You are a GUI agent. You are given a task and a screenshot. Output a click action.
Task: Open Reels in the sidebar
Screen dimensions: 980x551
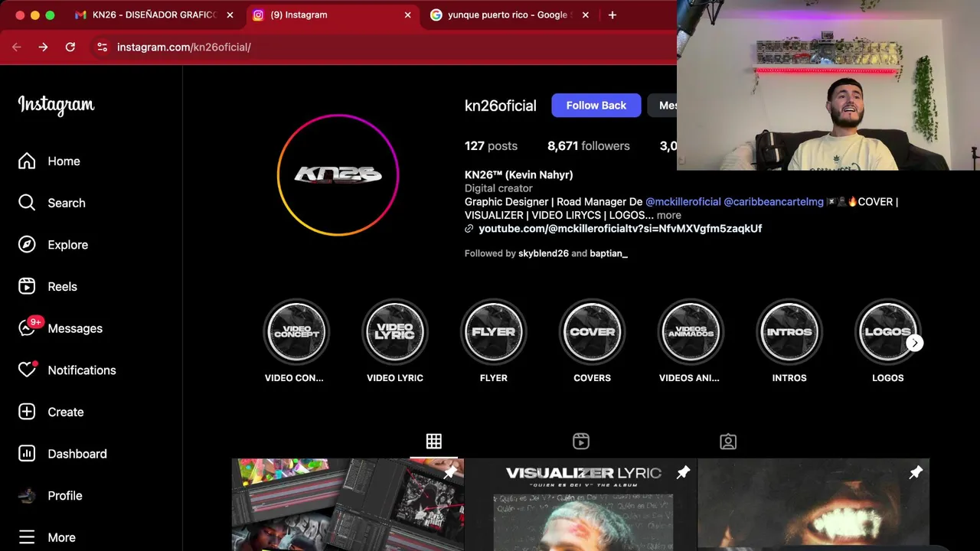(x=47, y=286)
